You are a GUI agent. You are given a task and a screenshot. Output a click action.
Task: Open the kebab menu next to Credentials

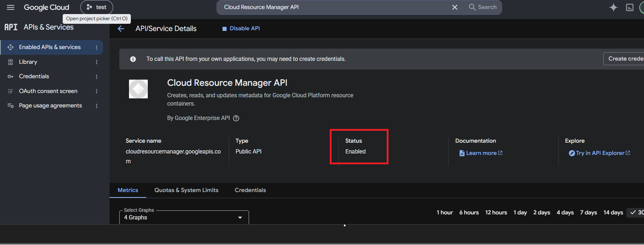(x=97, y=77)
